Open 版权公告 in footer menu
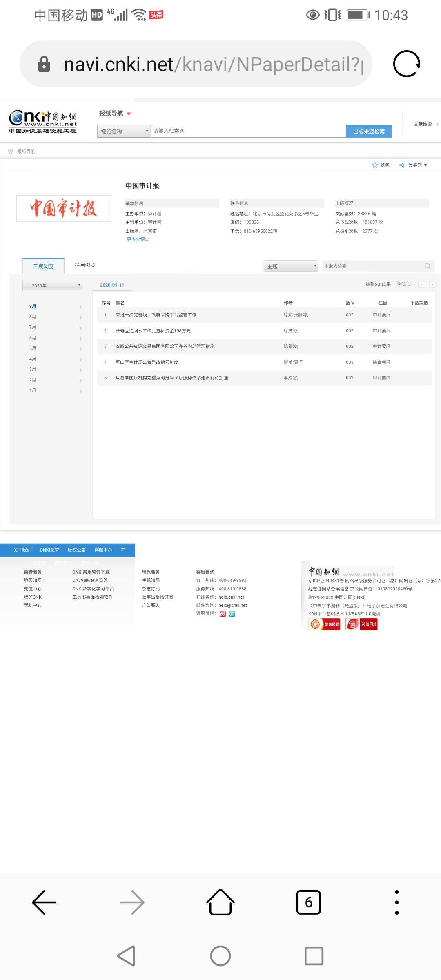Screen dimensions: 441x980 click(x=77, y=550)
